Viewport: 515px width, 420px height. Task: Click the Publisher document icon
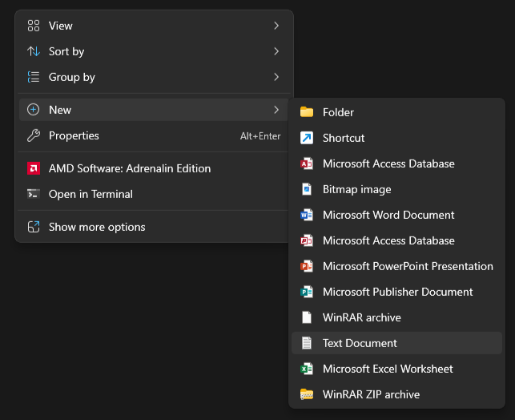pyautogui.click(x=307, y=292)
